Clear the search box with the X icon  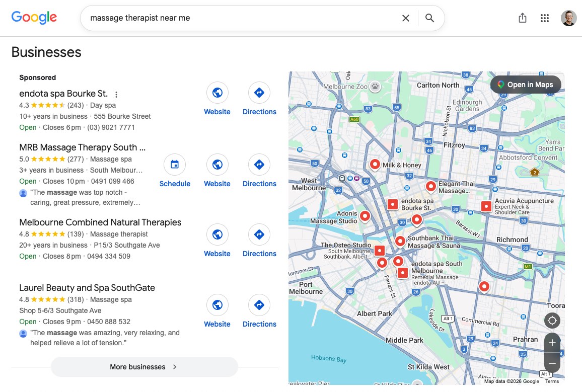coord(406,18)
